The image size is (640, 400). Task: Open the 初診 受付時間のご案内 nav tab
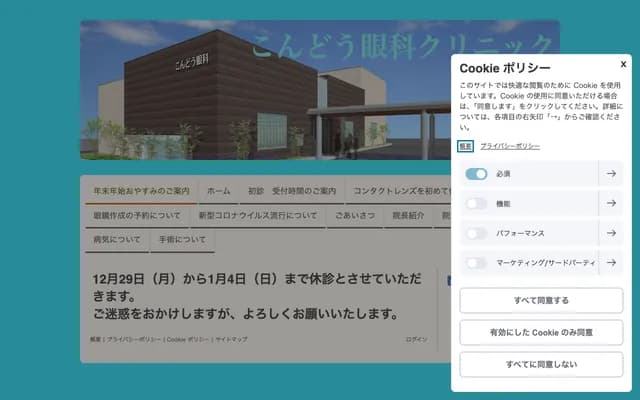click(291, 191)
